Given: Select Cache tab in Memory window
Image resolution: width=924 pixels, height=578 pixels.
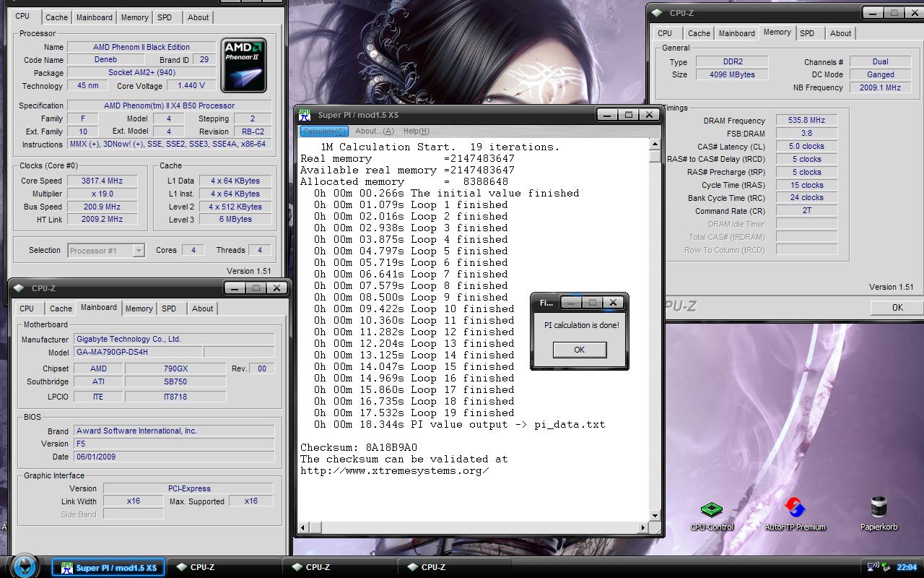Looking at the screenshot, I should click(699, 33).
